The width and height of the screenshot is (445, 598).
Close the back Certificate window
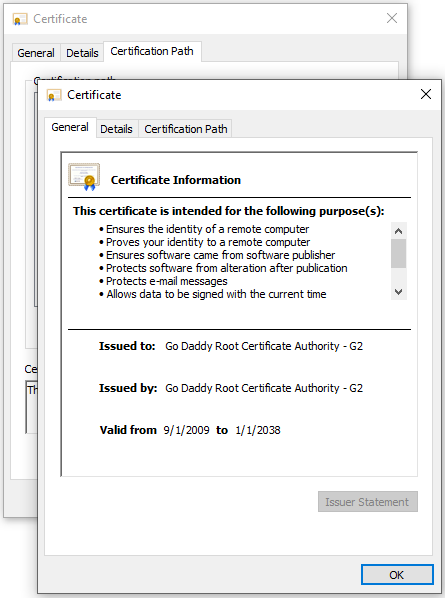point(392,18)
